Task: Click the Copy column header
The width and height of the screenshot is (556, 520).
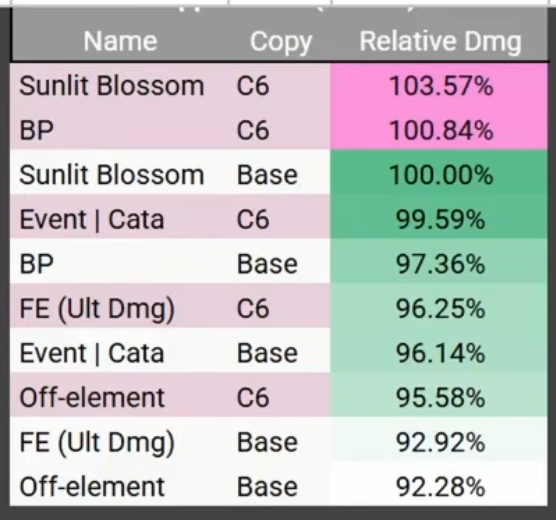Action: point(281,42)
